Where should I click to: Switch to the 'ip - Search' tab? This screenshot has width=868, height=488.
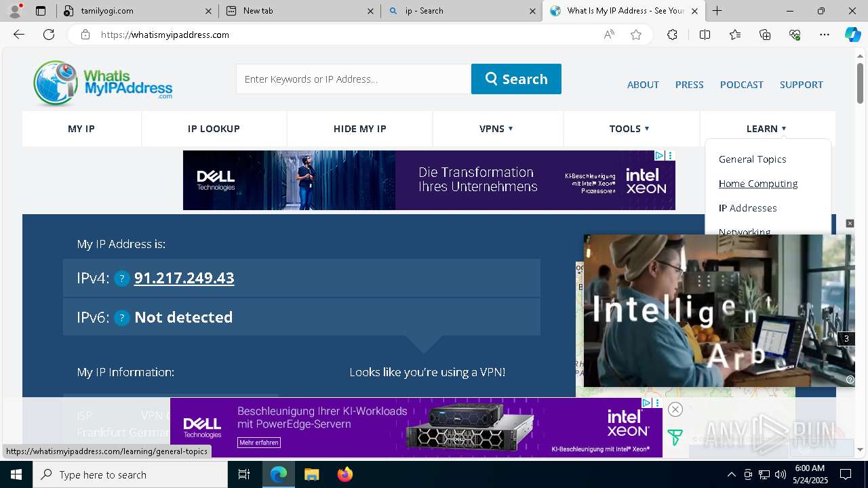point(461,11)
